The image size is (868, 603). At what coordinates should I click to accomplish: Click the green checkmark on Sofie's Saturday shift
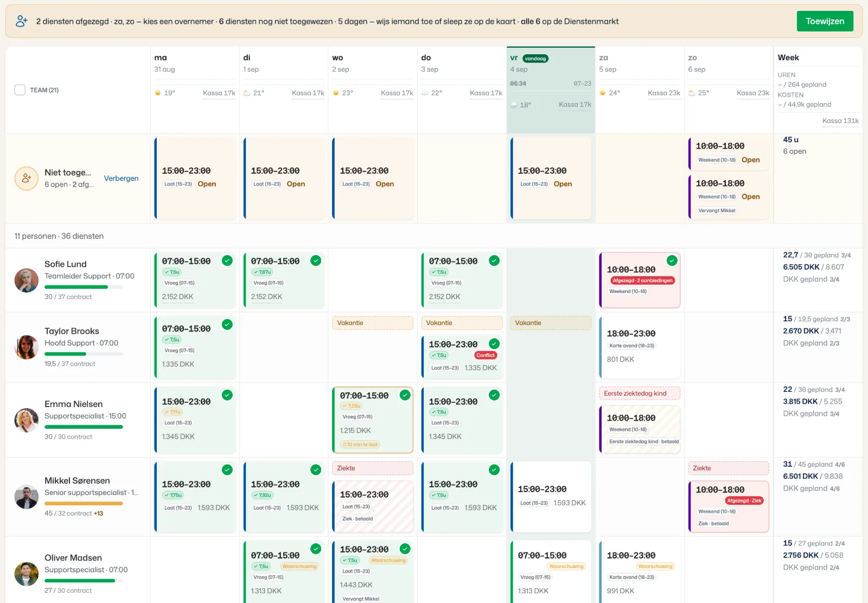672,261
